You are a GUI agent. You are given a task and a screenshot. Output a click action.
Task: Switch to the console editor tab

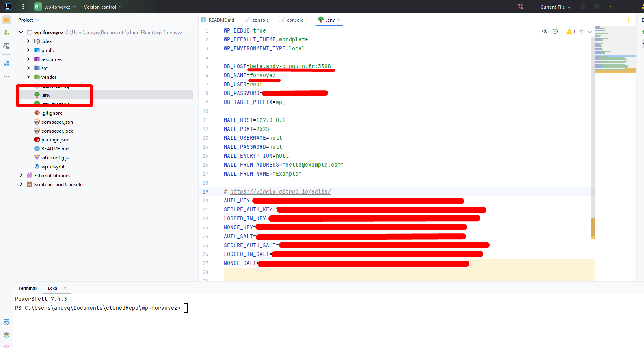[x=257, y=20]
